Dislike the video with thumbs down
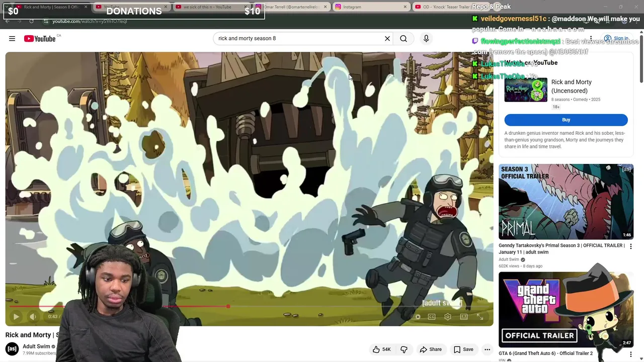Image resolution: width=644 pixels, height=362 pixels. pos(404,349)
